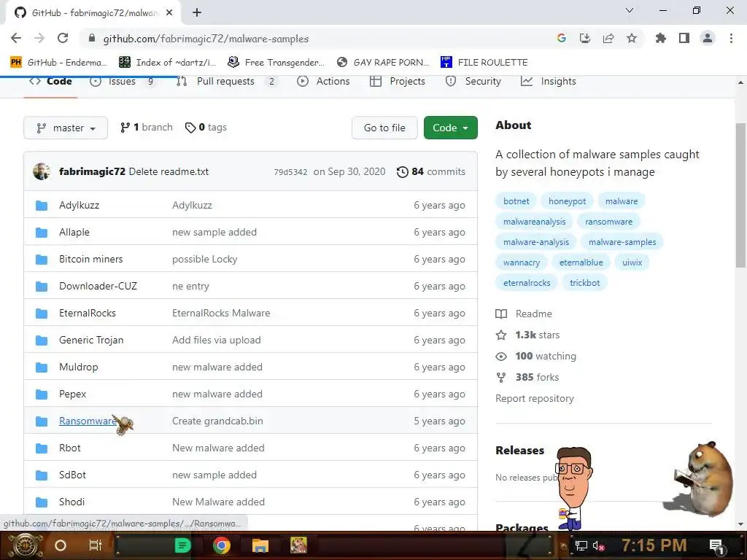Click the Create grandcab.bin commit message
747x560 pixels.
(217, 421)
